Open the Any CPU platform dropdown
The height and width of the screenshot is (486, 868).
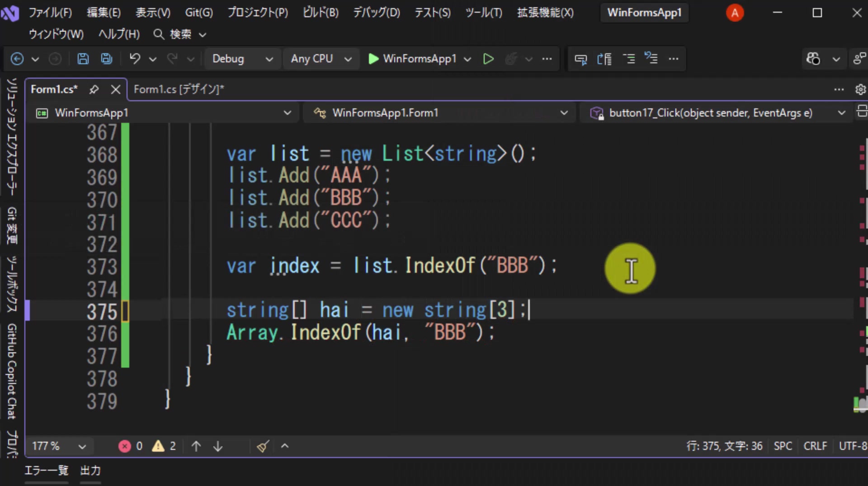click(x=321, y=59)
